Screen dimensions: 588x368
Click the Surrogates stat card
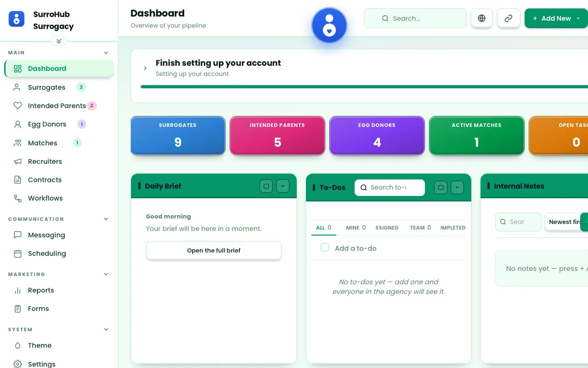[x=178, y=135]
